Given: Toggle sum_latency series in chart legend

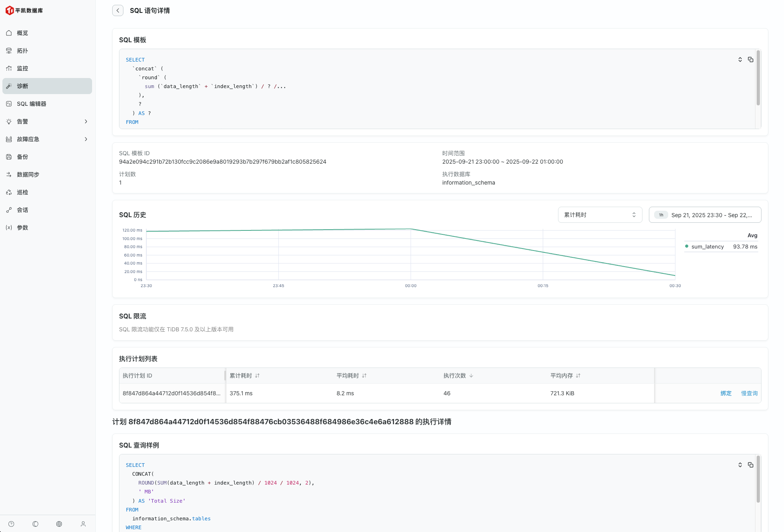Looking at the screenshot, I should [x=707, y=246].
